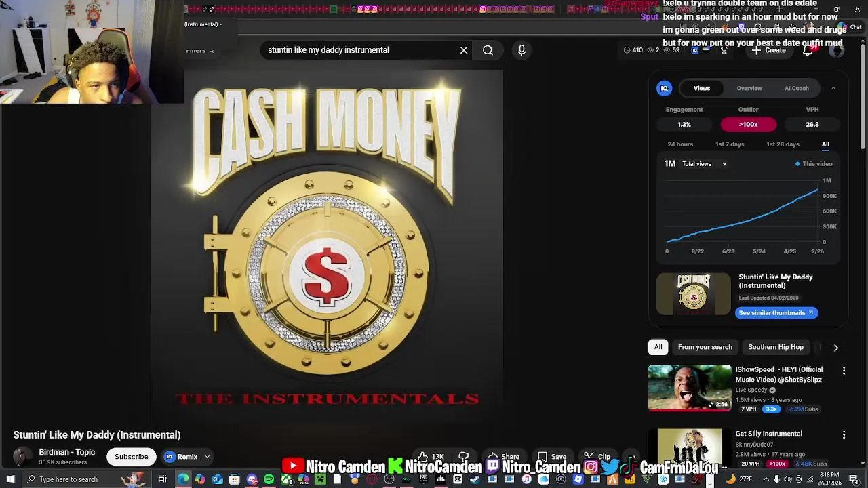Screen dimensions: 868x488
Task: Open the IShowSpeed HEY! video thumbnail
Action: tap(690, 388)
